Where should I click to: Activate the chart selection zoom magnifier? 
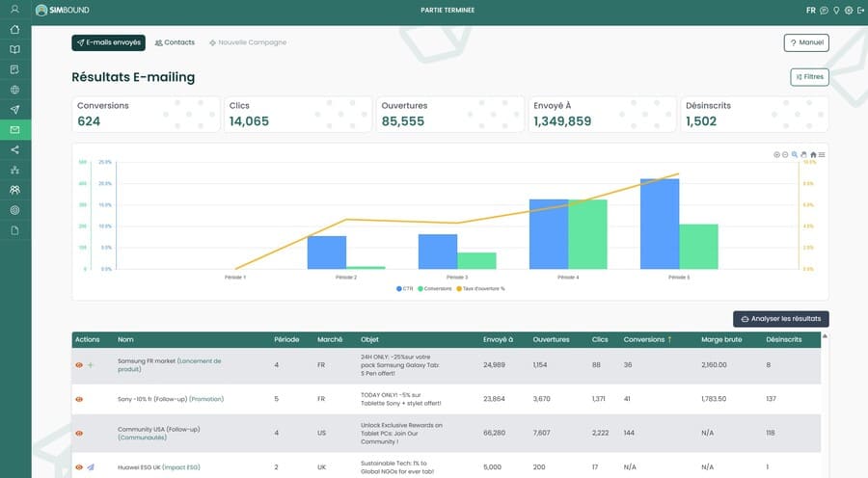tap(795, 155)
